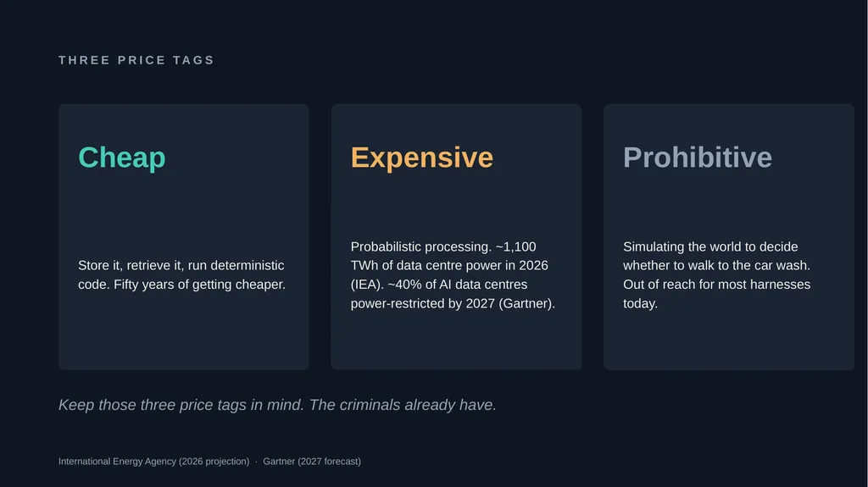
Task: Click the Gartner (2027 forecast) citation
Action: tap(312, 462)
